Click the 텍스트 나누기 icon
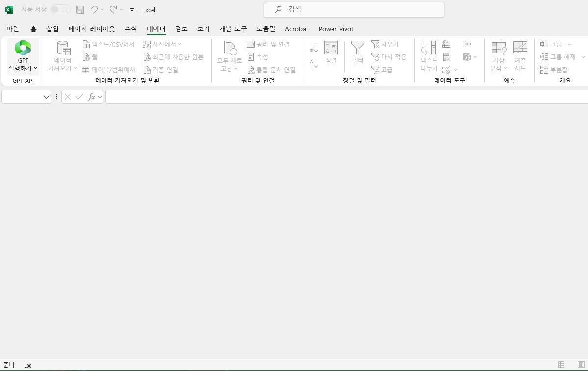This screenshot has width=588, height=371. pyautogui.click(x=429, y=49)
